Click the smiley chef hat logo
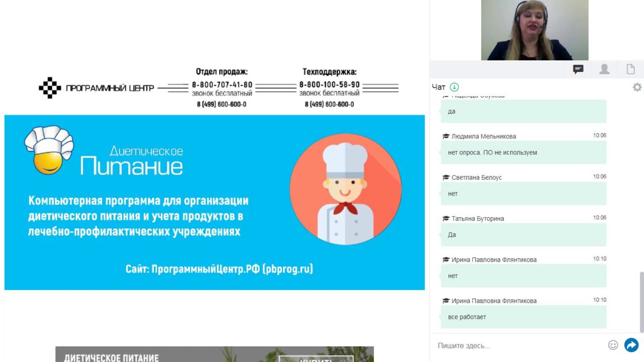The height and width of the screenshot is (362, 644). click(49, 150)
